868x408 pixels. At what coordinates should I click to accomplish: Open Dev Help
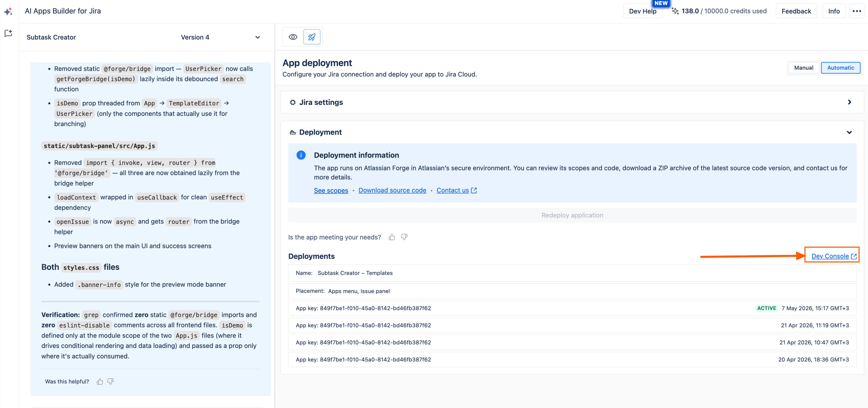tap(643, 11)
